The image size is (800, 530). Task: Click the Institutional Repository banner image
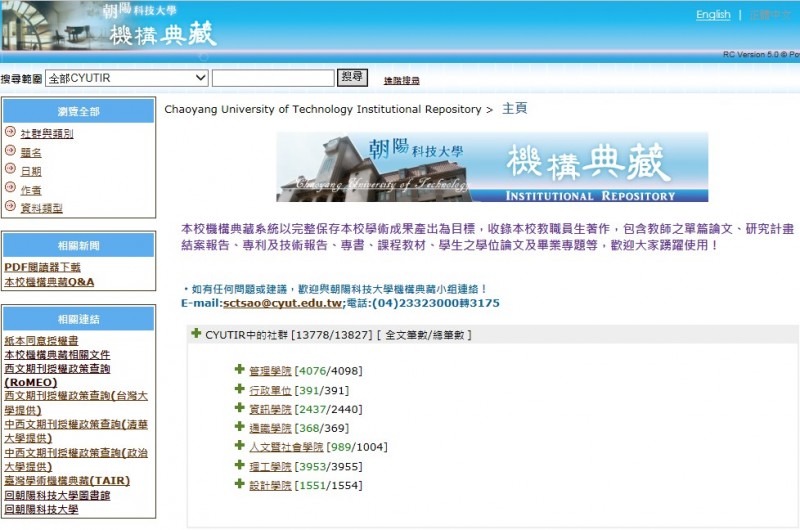click(492, 167)
